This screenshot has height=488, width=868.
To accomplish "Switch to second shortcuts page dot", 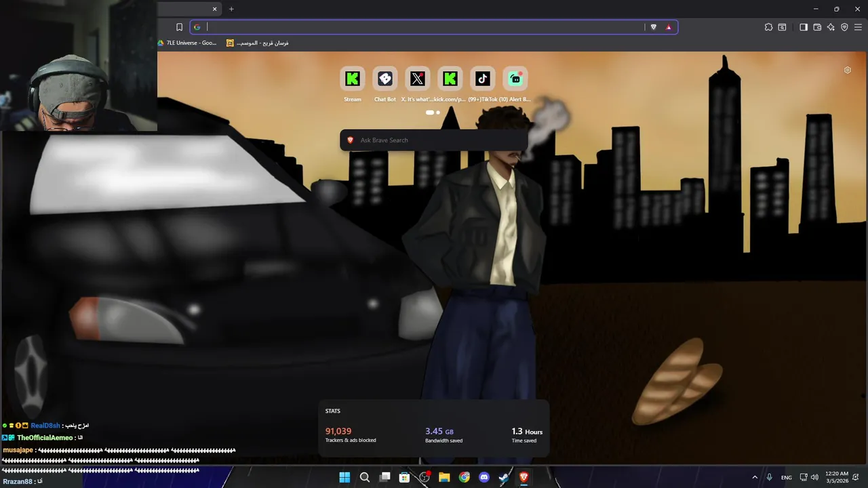I will click(438, 113).
